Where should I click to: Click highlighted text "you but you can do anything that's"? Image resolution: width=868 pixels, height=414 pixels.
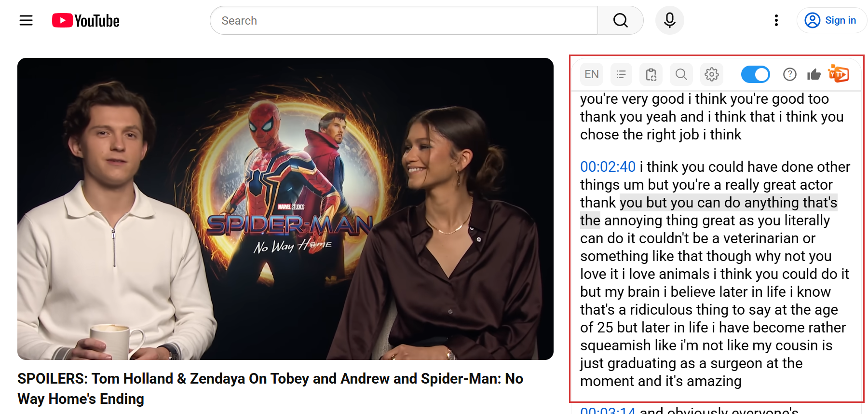(728, 203)
